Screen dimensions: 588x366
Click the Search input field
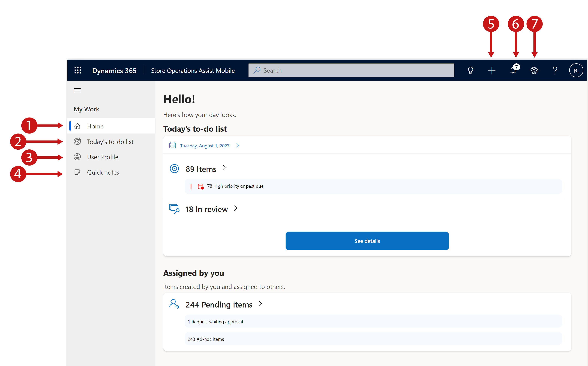click(352, 70)
